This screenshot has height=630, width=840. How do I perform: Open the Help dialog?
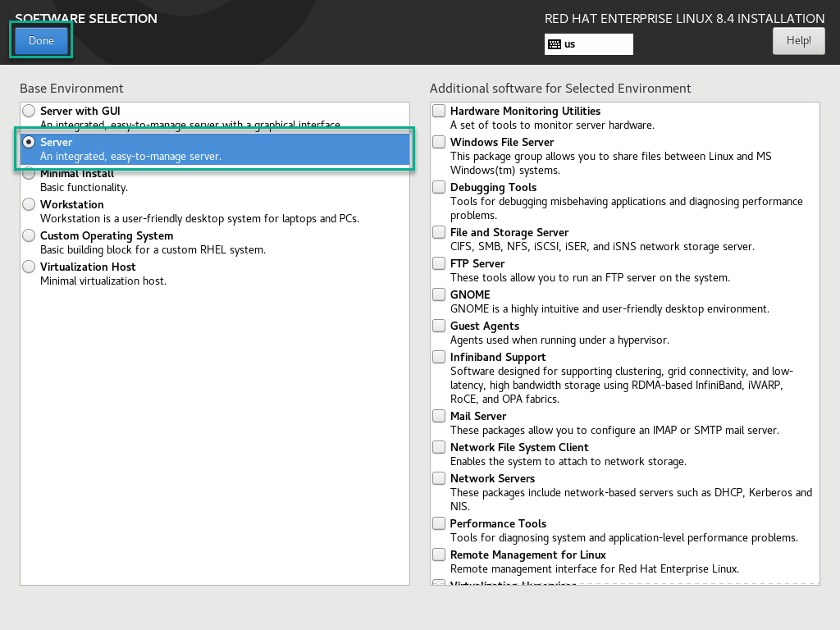pyautogui.click(x=798, y=40)
